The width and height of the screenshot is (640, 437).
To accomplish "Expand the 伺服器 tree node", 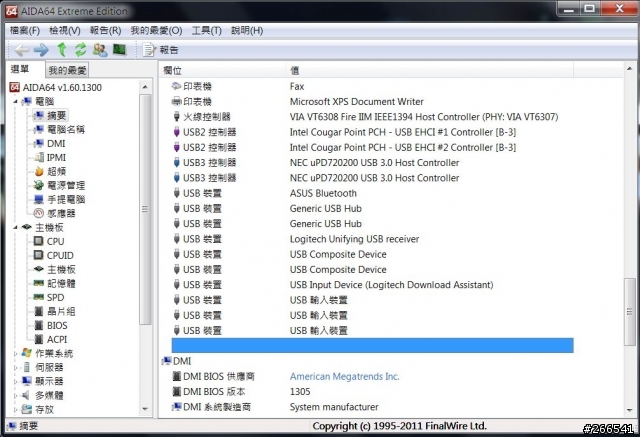I will [x=15, y=368].
